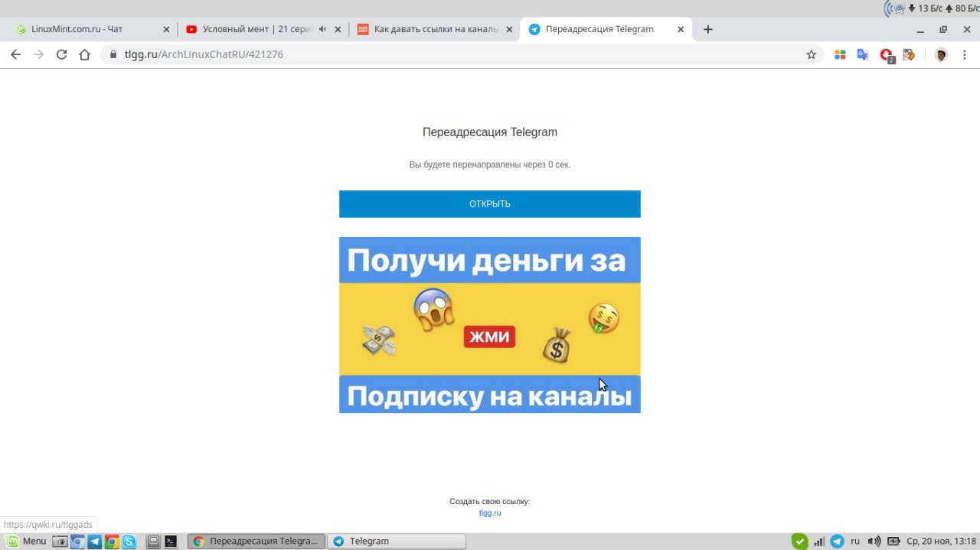Image resolution: width=980 pixels, height=550 pixels.
Task: Switch to the Telegram taskbar window
Action: tap(397, 541)
